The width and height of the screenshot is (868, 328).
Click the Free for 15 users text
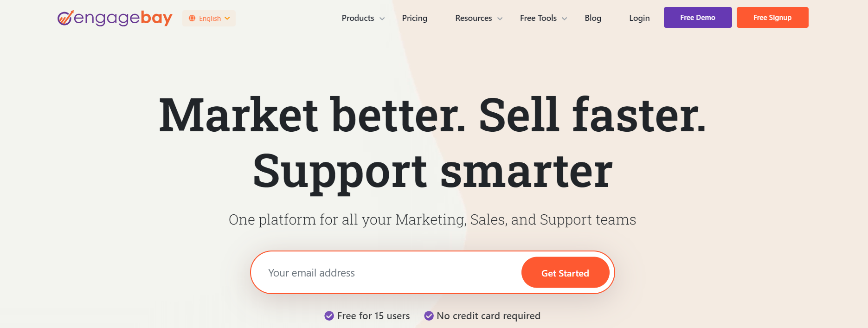(x=373, y=316)
